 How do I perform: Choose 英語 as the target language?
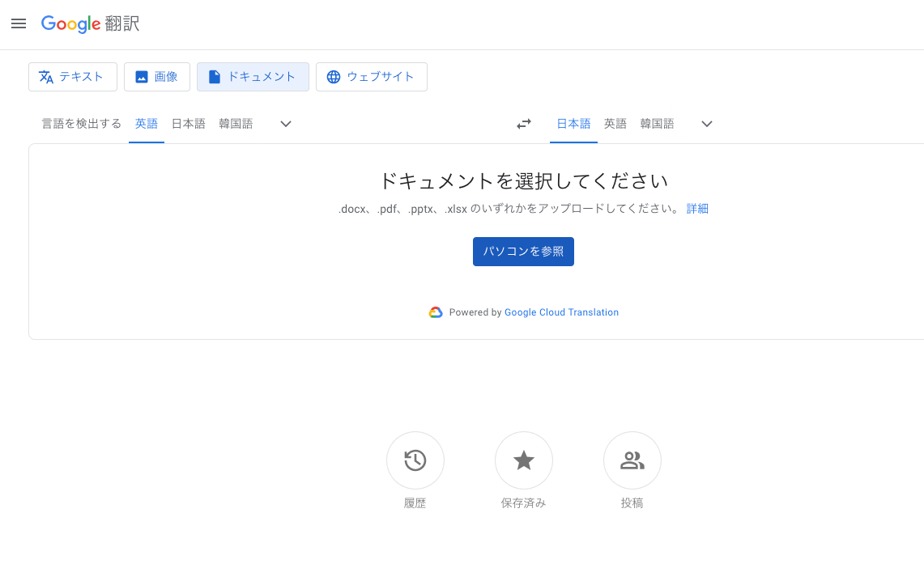coord(615,123)
